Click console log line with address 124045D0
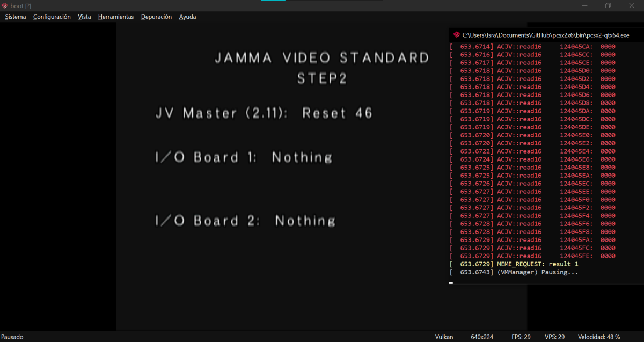Viewport: 644px width, 342px height. click(x=533, y=71)
